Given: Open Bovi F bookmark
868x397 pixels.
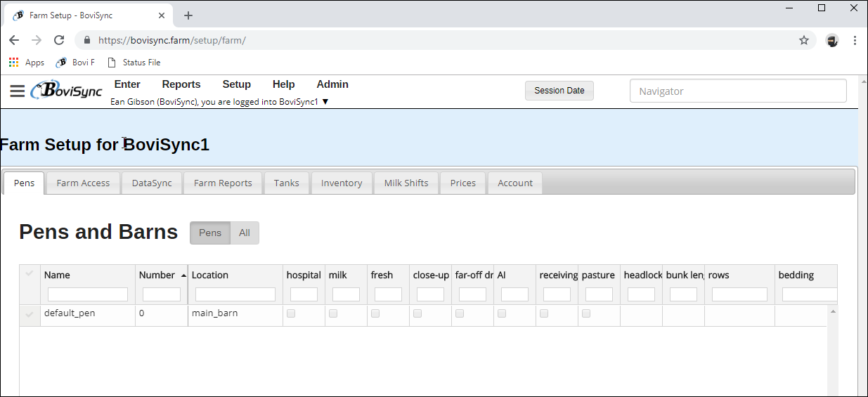Looking at the screenshot, I should (75, 63).
